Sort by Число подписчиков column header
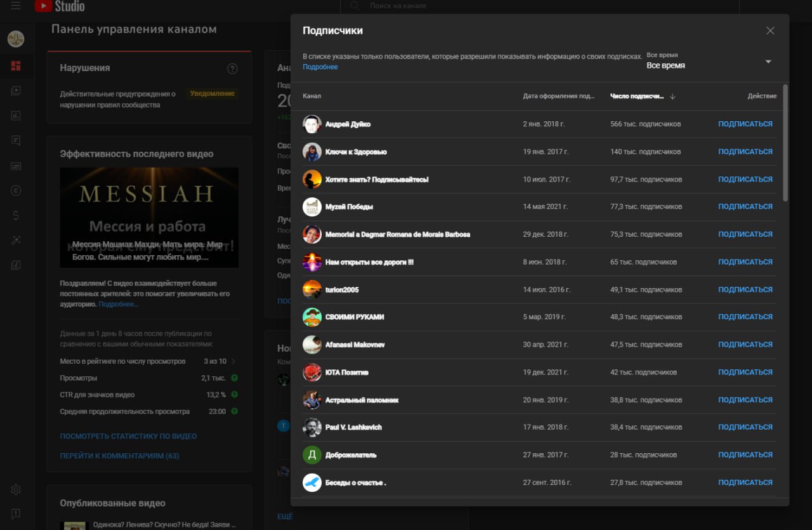The height and width of the screenshot is (530, 812). 637,96
